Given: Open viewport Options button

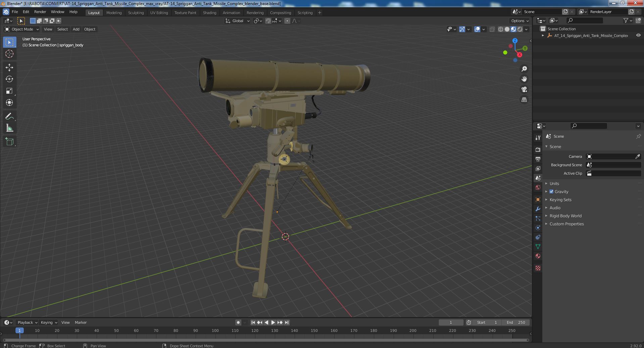Looking at the screenshot, I should pos(520,21).
